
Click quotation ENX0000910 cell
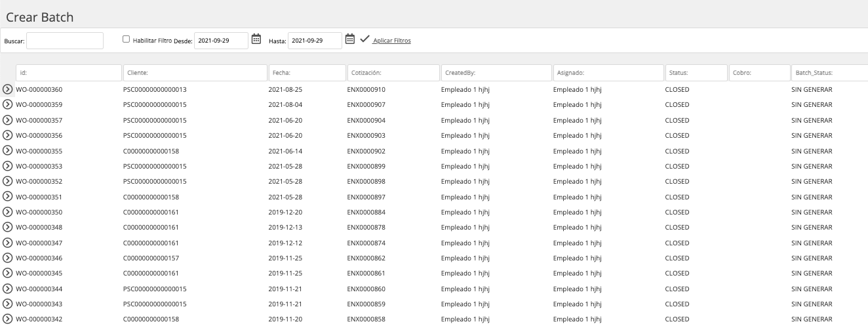coord(366,89)
